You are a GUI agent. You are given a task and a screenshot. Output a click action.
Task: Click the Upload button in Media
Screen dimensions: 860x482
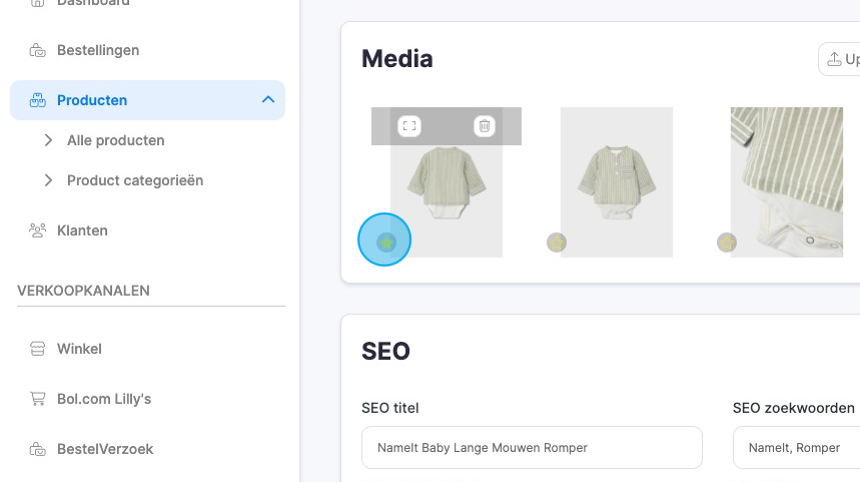(x=840, y=59)
